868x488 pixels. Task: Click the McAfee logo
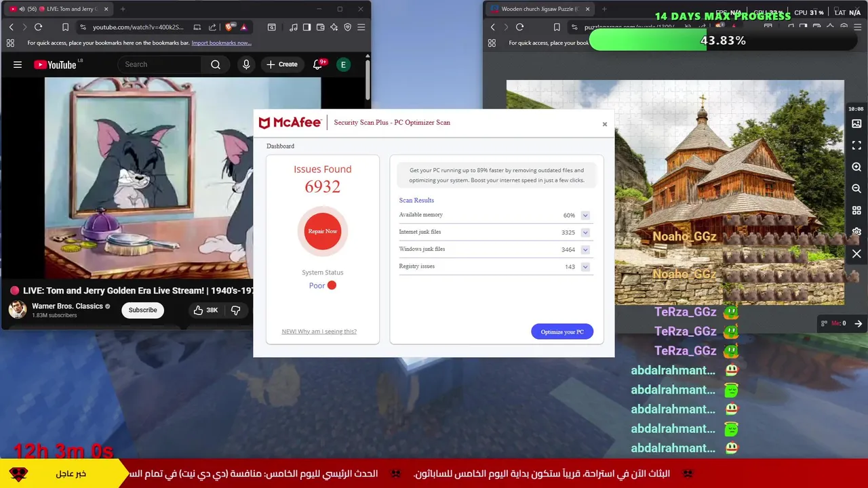pos(290,123)
